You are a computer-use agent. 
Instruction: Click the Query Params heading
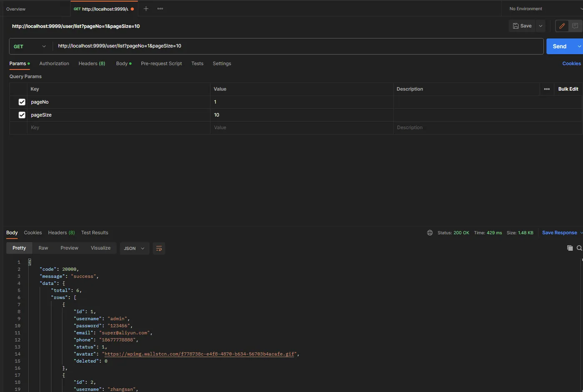pyautogui.click(x=25, y=77)
